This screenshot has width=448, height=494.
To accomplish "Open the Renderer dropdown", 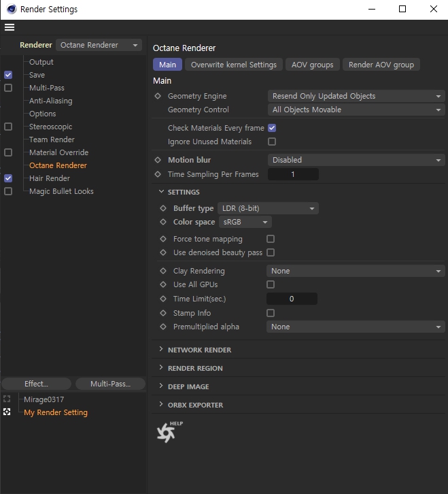I will click(99, 45).
